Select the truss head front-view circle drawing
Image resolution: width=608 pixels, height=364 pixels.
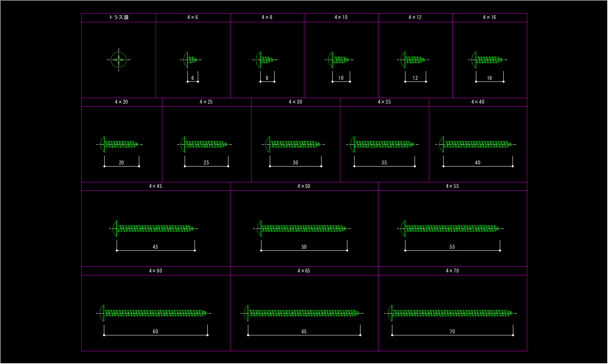pos(119,60)
